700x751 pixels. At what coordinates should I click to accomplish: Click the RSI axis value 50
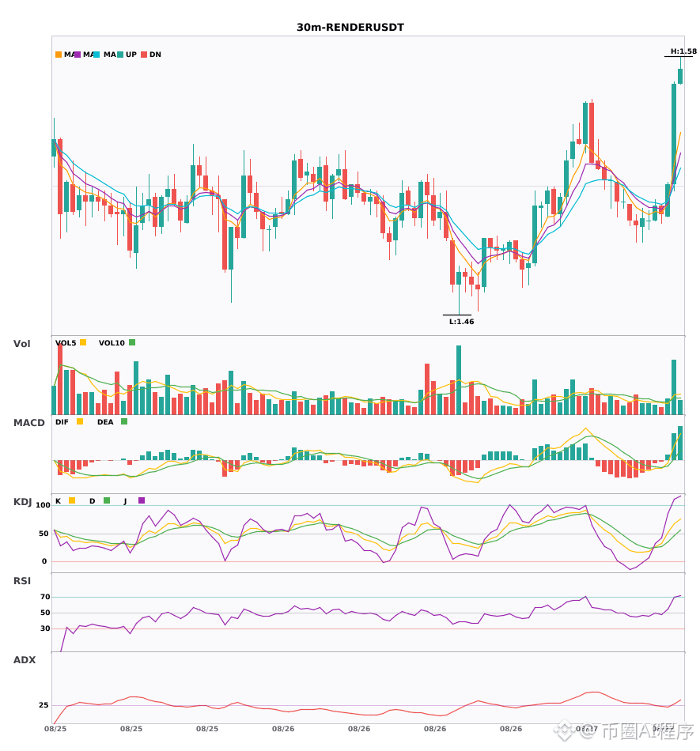(x=45, y=613)
